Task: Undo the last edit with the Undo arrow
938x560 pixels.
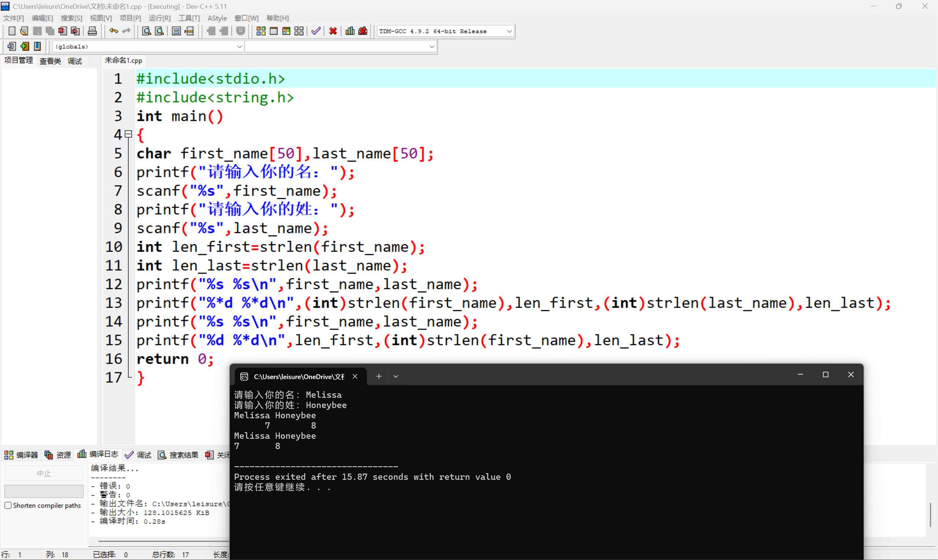Action: pyautogui.click(x=113, y=31)
